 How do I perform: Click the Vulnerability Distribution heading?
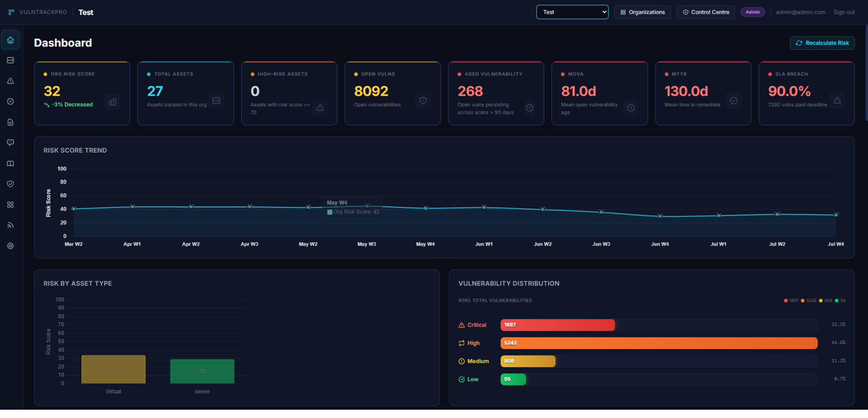509,283
